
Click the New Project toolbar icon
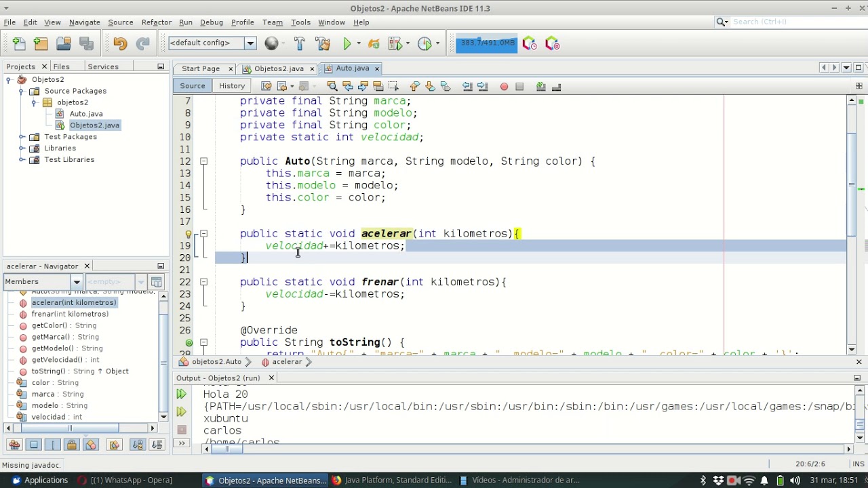click(41, 44)
